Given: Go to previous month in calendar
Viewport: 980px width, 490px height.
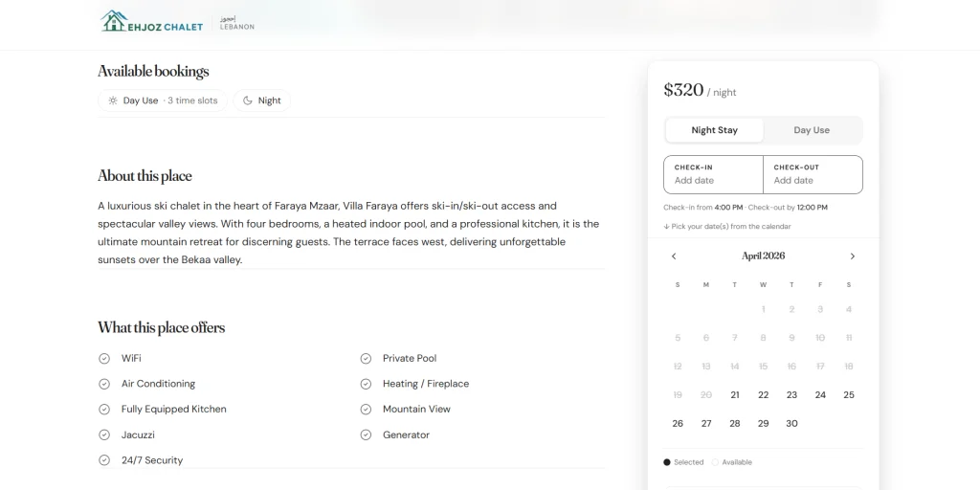Looking at the screenshot, I should point(674,256).
